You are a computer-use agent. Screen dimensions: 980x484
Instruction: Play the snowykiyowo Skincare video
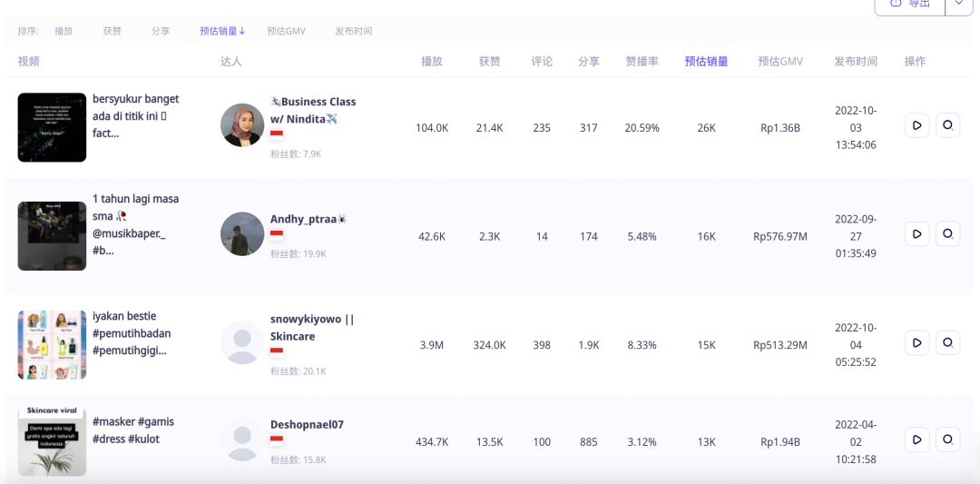[x=917, y=342]
